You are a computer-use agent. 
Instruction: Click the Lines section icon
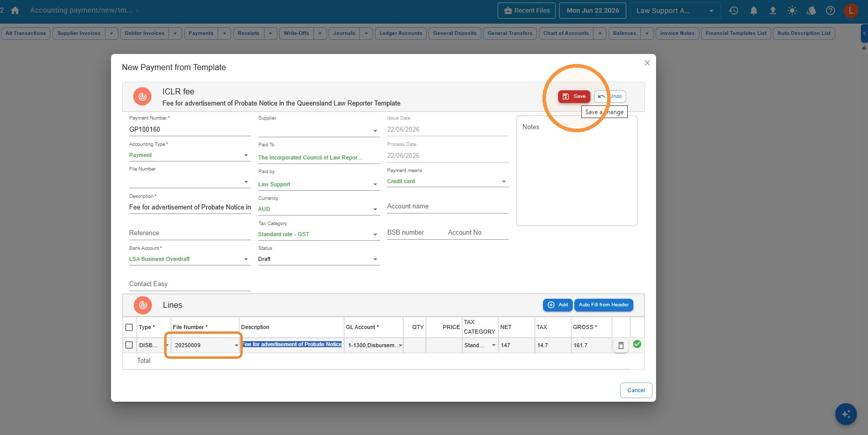[x=143, y=305]
